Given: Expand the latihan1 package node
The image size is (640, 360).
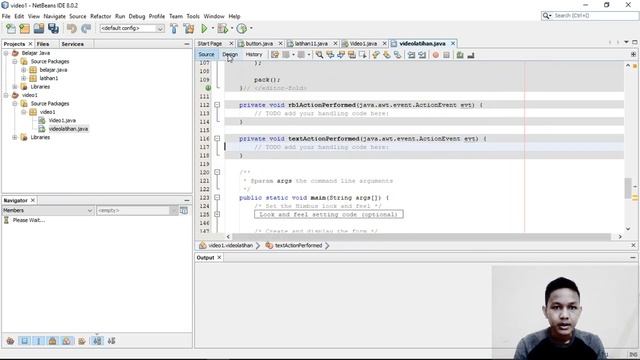Looking at the screenshot, I should coord(24,78).
